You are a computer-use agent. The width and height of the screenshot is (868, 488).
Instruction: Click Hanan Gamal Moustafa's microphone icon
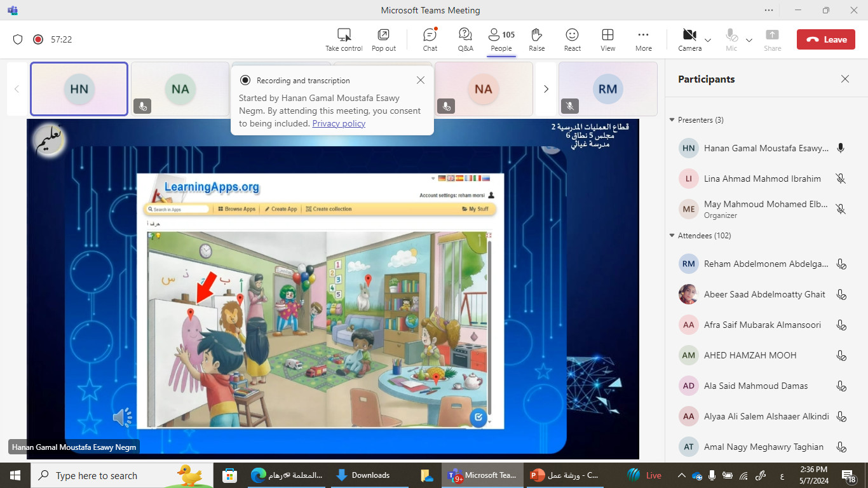click(841, 148)
